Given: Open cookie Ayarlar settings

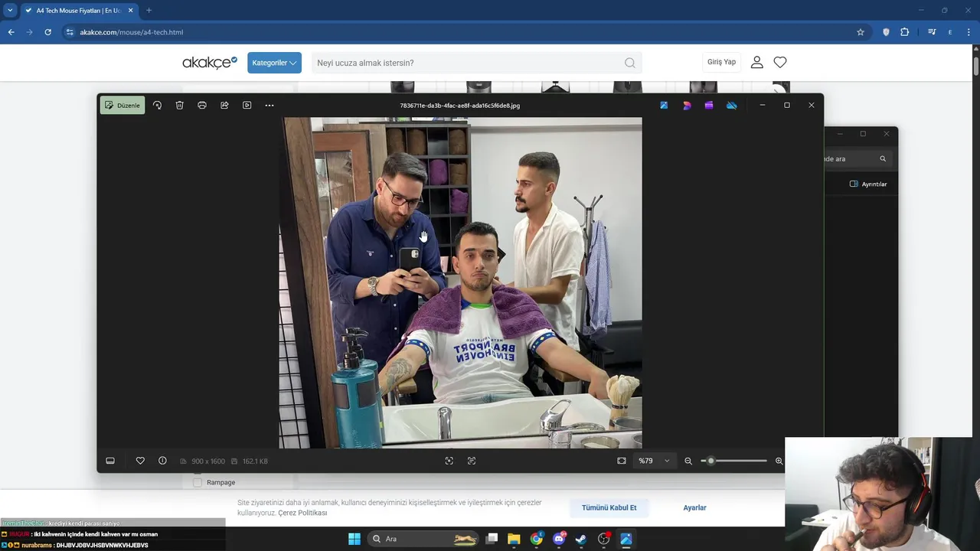Looking at the screenshot, I should [694, 507].
